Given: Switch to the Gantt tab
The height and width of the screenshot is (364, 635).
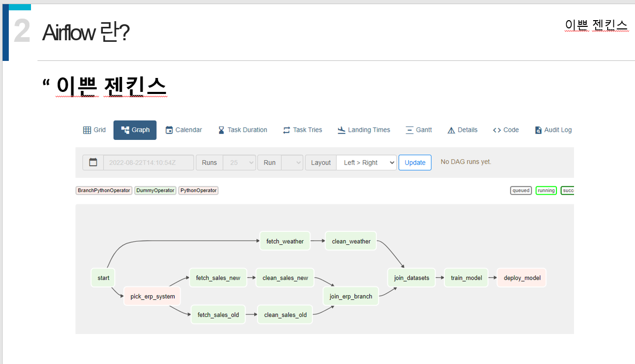Looking at the screenshot, I should (419, 130).
